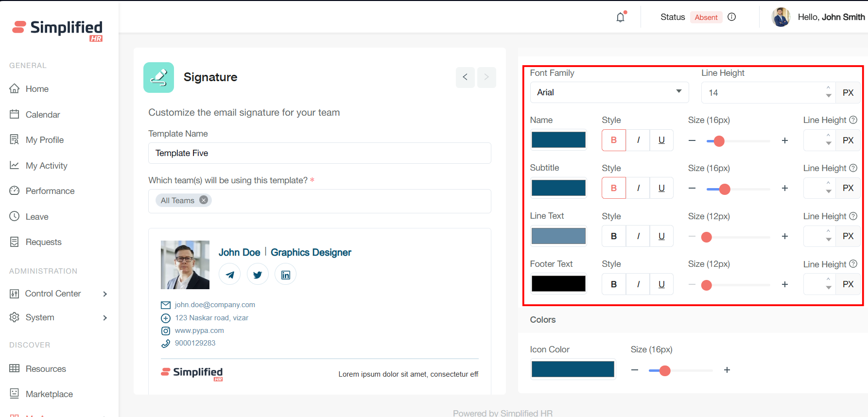Toggle underline for Footer Text style
This screenshot has height=417, width=868.
coord(661,284)
